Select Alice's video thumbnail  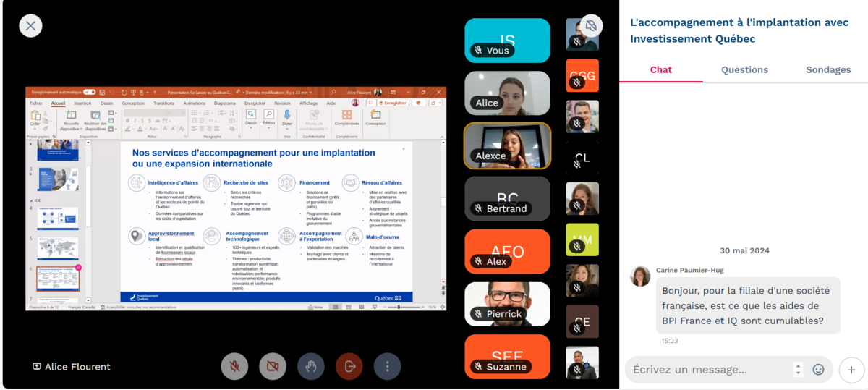click(x=507, y=93)
